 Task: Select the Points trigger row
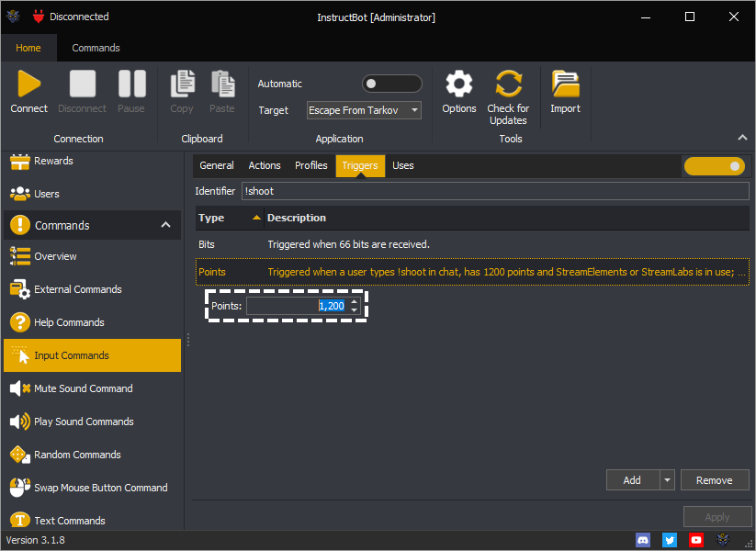click(x=472, y=272)
